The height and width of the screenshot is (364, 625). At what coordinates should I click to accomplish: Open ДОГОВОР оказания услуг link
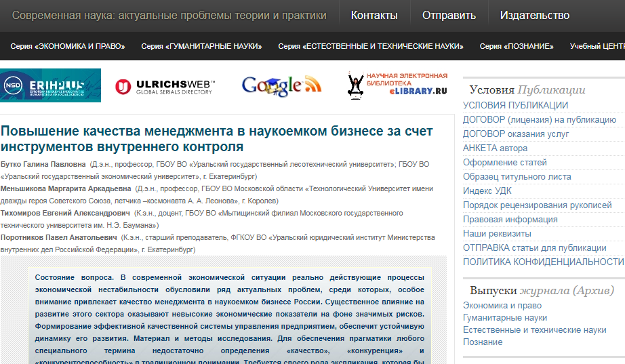pos(516,134)
